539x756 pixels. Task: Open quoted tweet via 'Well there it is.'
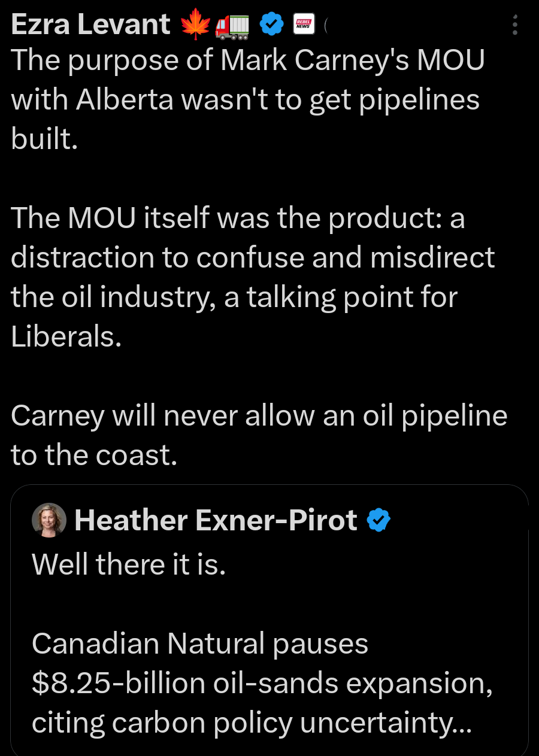pos(128,564)
